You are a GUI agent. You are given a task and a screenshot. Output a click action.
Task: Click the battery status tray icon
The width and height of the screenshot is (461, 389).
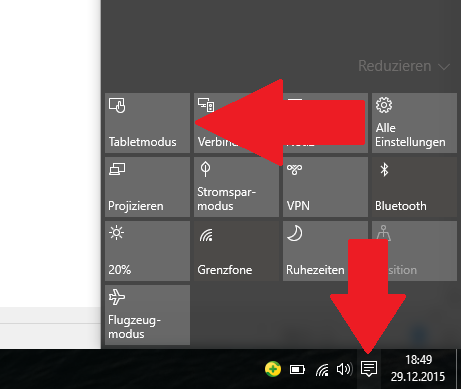click(297, 369)
